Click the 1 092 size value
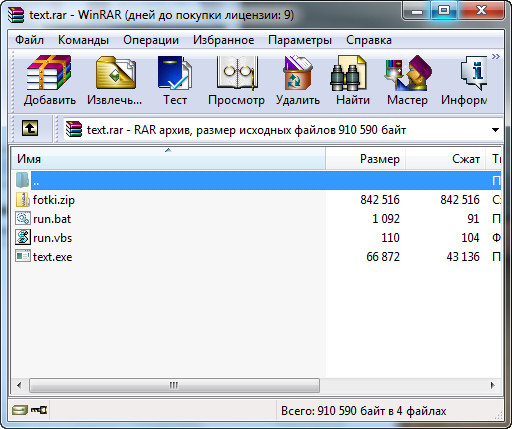The width and height of the screenshot is (512, 429). point(386,219)
